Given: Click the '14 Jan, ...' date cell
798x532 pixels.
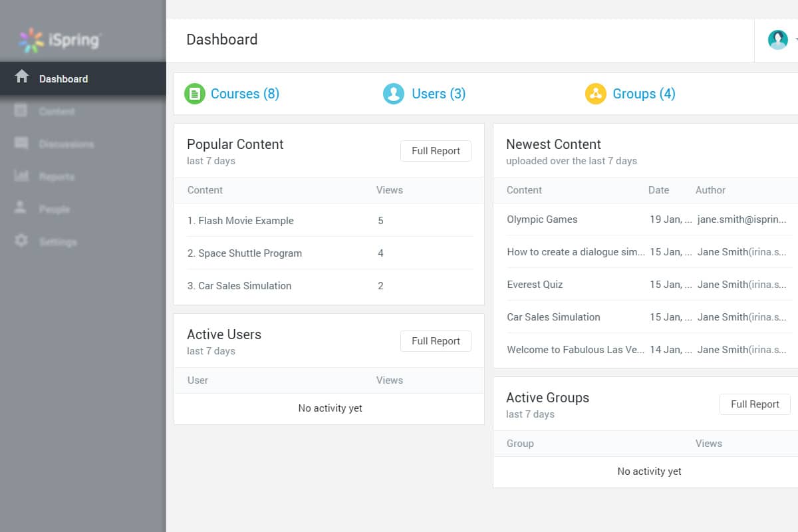Looking at the screenshot, I should [x=671, y=350].
